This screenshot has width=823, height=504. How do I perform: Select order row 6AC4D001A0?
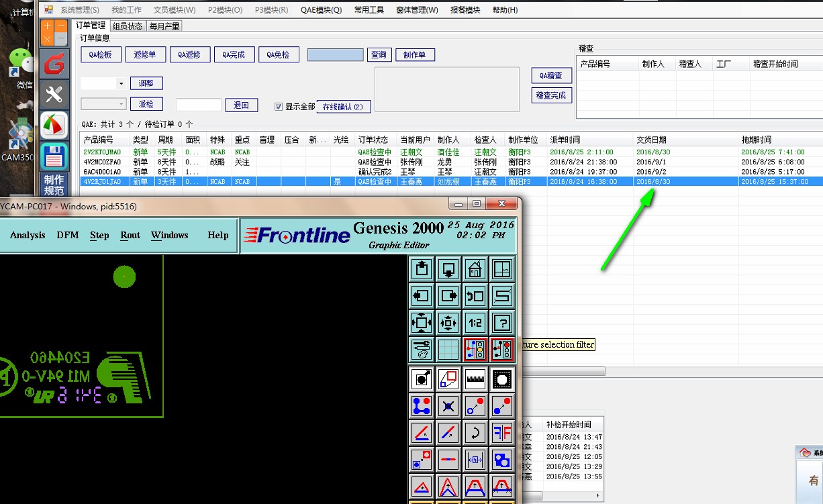[450, 172]
